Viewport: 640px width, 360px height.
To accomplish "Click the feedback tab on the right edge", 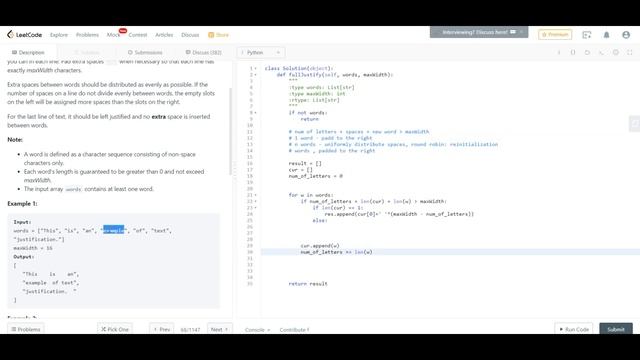I will (634, 124).
